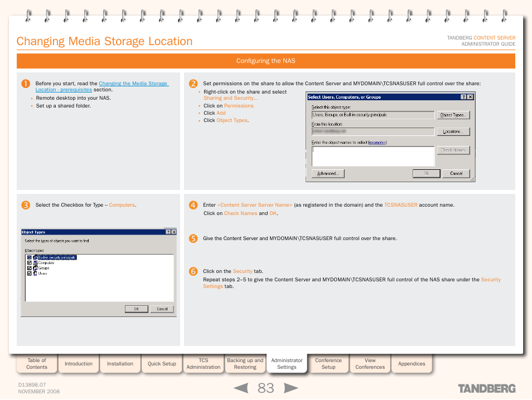Click the orange 'Object Types' instruction text

tap(232, 120)
